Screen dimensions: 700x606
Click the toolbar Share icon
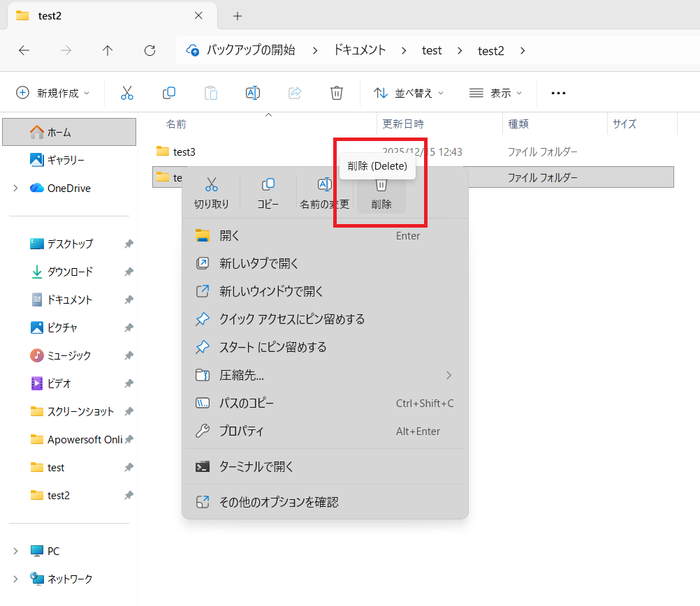click(295, 93)
